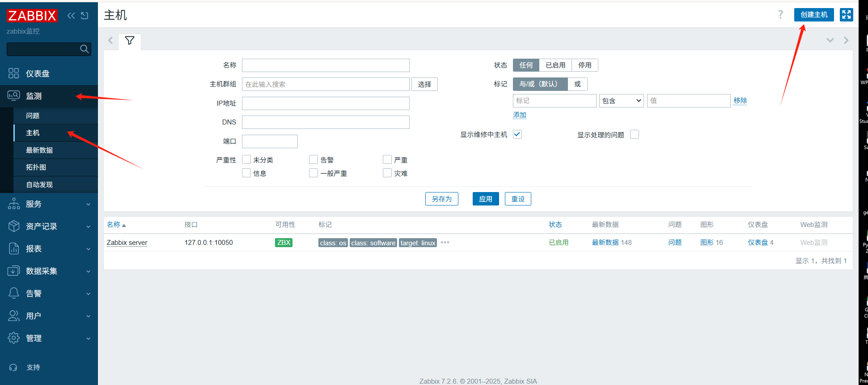Click the class: os tag

(x=333, y=243)
